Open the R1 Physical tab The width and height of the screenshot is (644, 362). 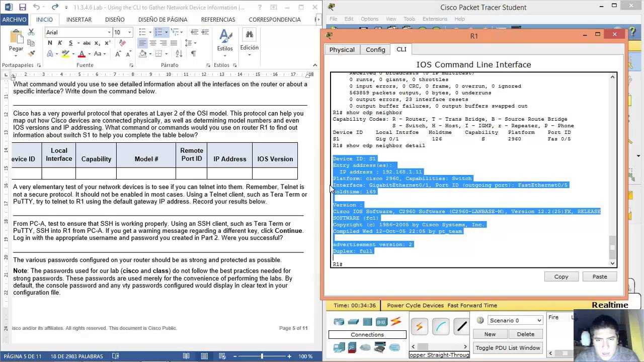(x=342, y=50)
